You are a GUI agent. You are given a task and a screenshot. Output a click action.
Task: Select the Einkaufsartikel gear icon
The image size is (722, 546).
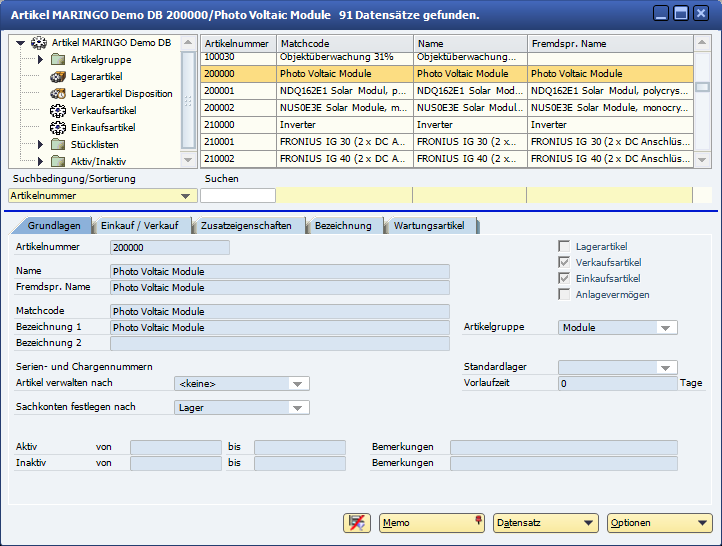click(x=58, y=128)
